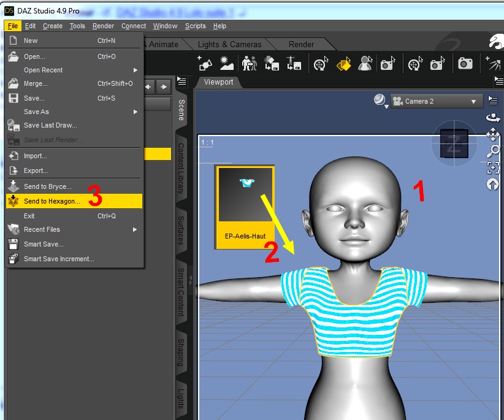Click the back navigation arrow button
The height and width of the screenshot is (420, 504).
148,87
